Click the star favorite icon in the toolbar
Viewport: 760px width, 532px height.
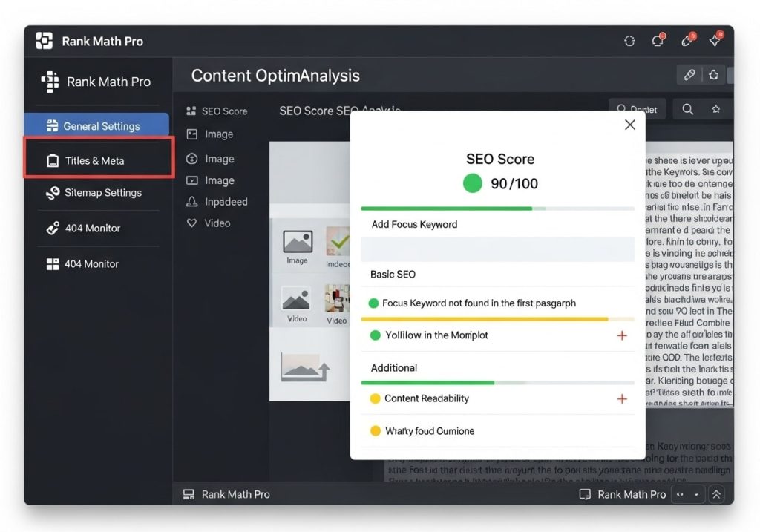tap(716, 109)
